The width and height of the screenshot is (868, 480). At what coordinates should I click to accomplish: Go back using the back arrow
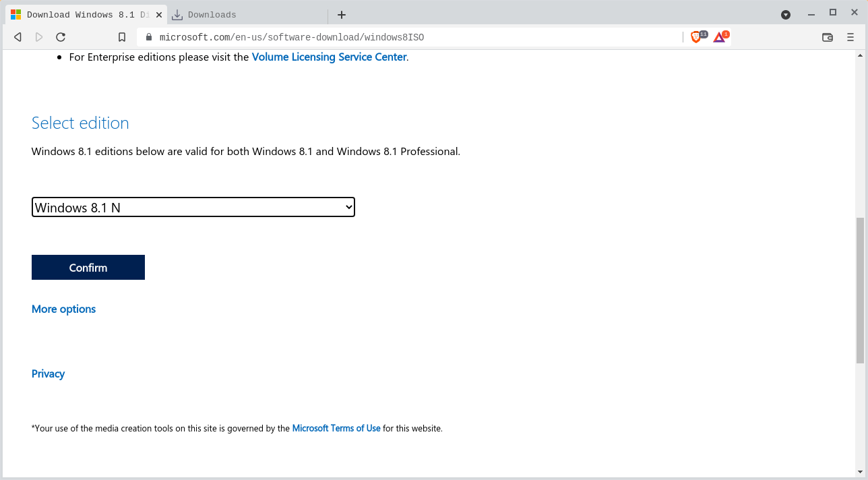tap(18, 37)
